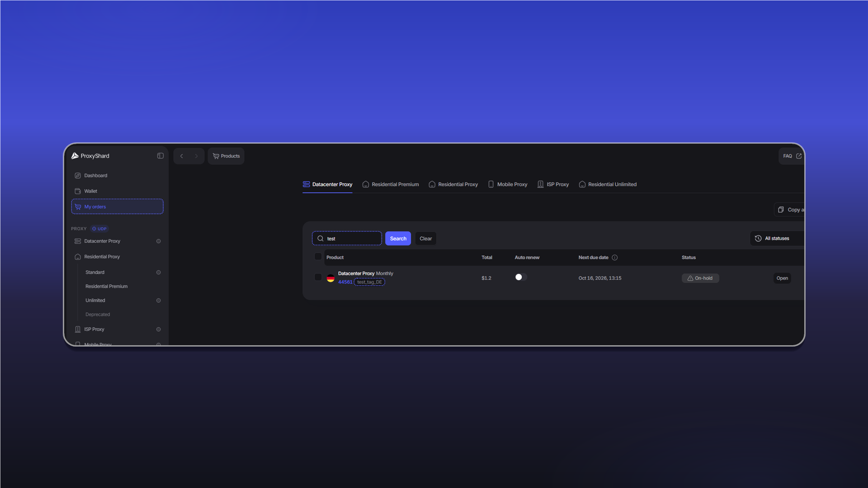Toggle the Auto renew switch for order 44561
The width and height of the screenshot is (868, 488).
(521, 277)
